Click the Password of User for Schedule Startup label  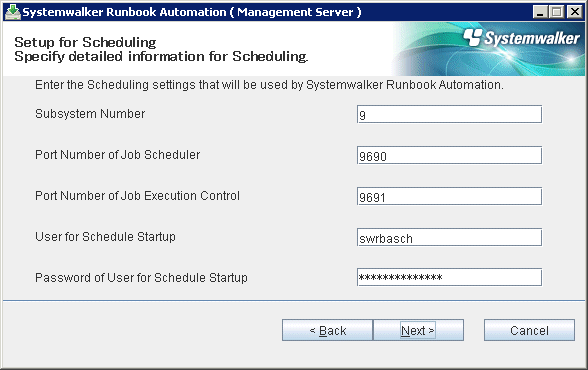[141, 277]
